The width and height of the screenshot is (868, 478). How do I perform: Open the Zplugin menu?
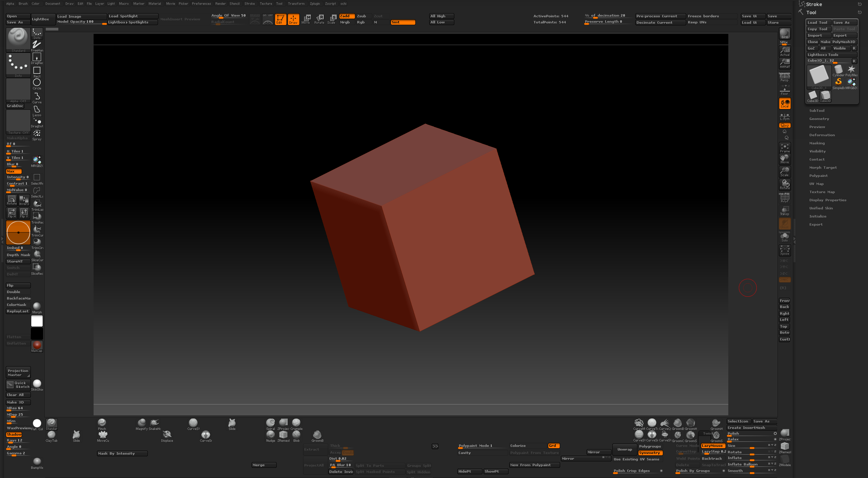(314, 4)
